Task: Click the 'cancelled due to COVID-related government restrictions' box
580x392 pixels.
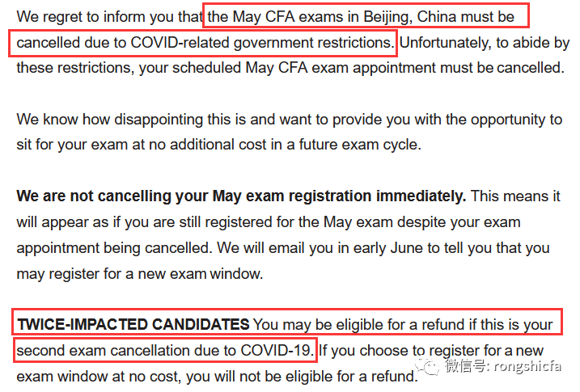Action: click(x=203, y=43)
